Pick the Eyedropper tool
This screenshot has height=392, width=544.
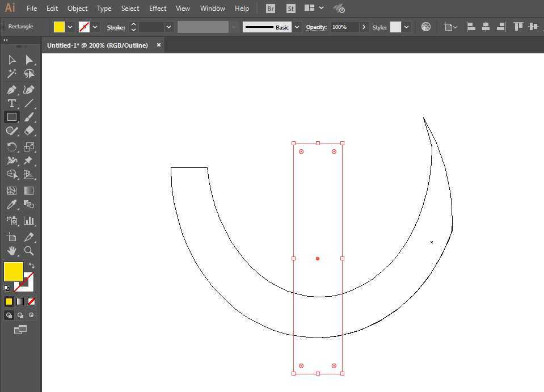click(x=12, y=205)
